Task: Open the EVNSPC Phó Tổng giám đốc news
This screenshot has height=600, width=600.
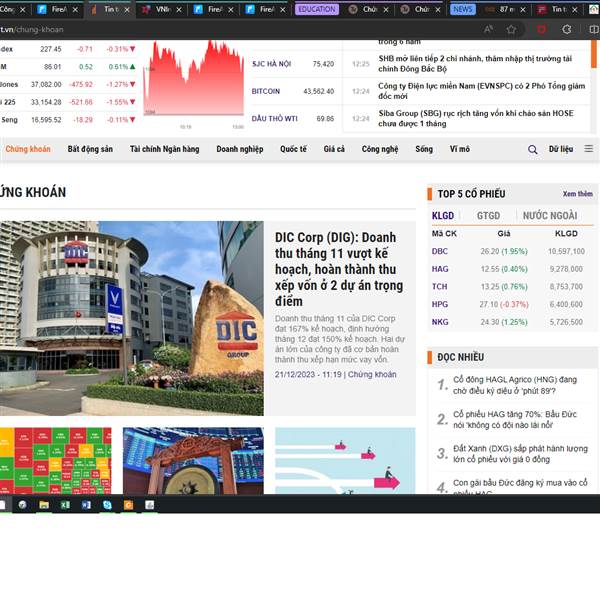Action: (x=481, y=91)
